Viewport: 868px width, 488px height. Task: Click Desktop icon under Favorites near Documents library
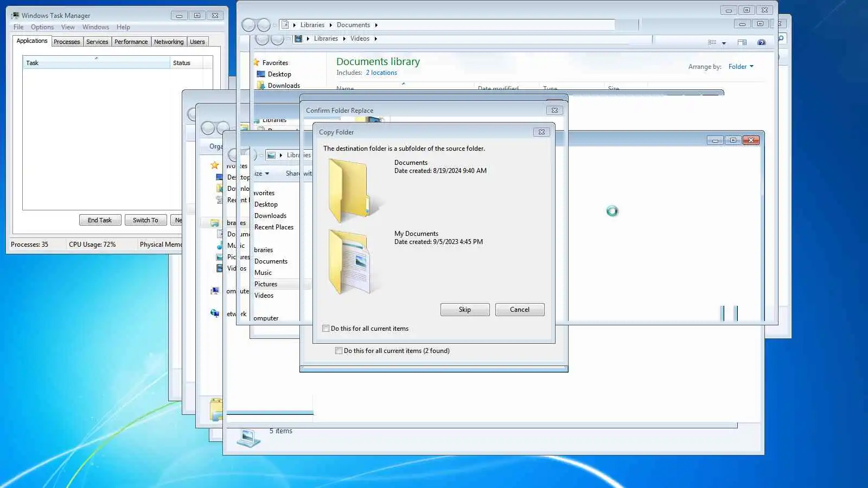(261, 74)
